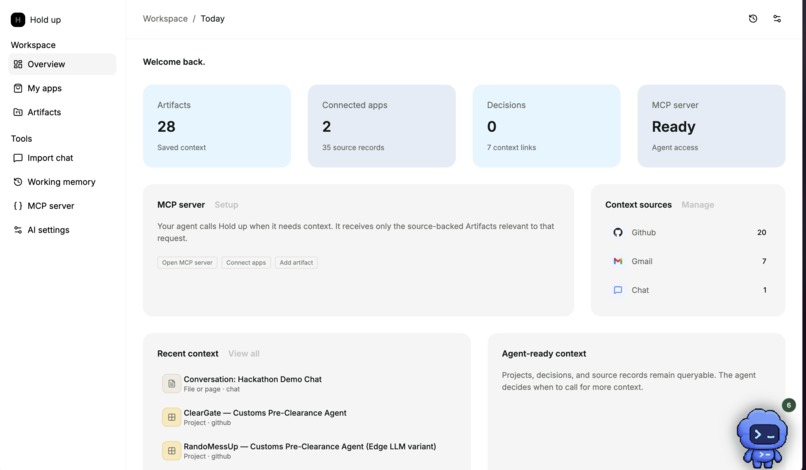Open the blue robot terminal assistant
Viewport: 806px width, 470px height.
[762, 438]
